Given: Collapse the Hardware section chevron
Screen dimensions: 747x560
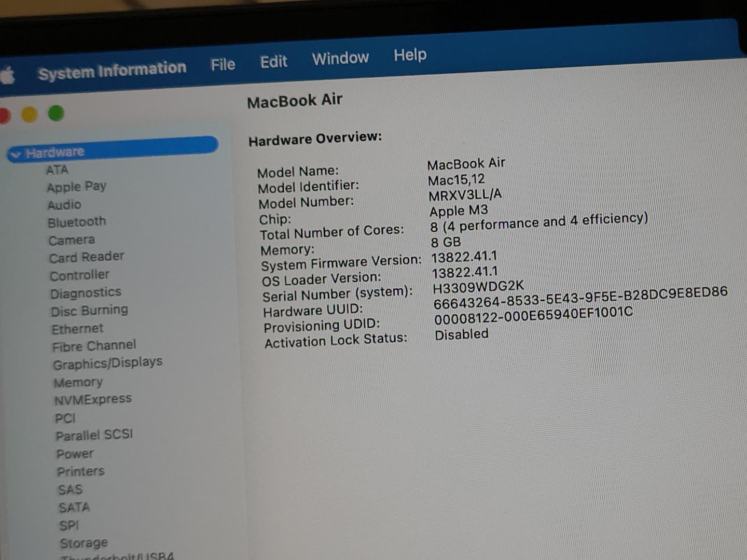Looking at the screenshot, I should click(x=16, y=155).
